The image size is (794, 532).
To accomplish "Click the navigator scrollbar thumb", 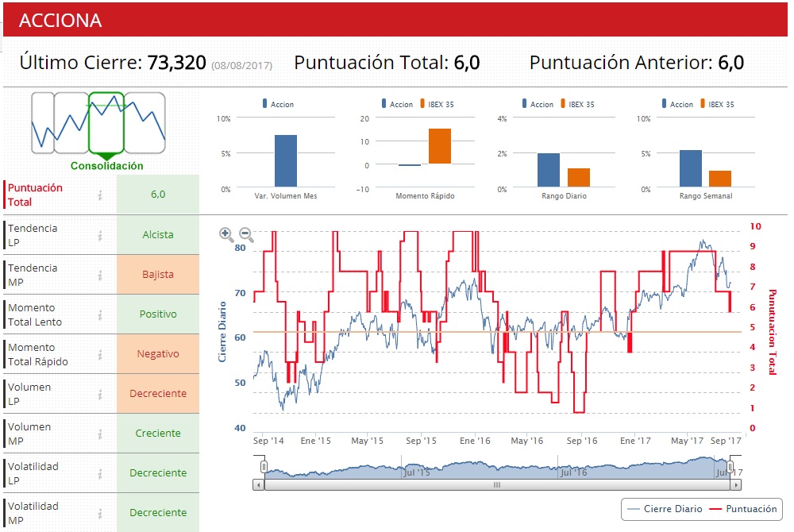I will coord(497,485).
